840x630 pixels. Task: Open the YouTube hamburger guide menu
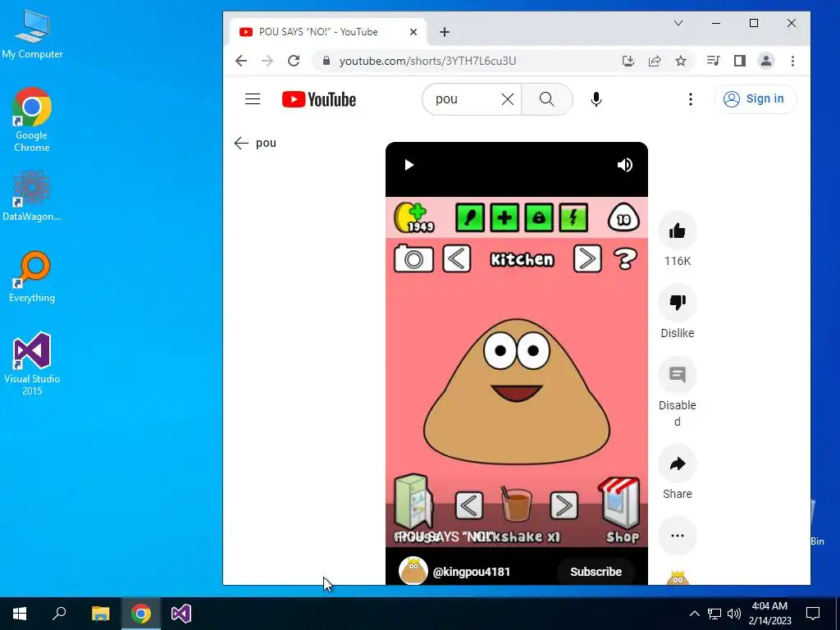point(253,99)
